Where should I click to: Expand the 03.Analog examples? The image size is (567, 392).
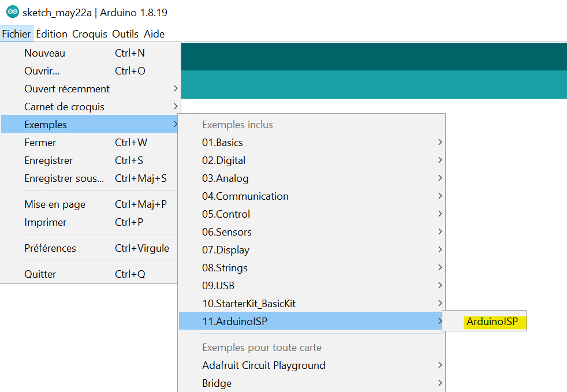pos(311,178)
